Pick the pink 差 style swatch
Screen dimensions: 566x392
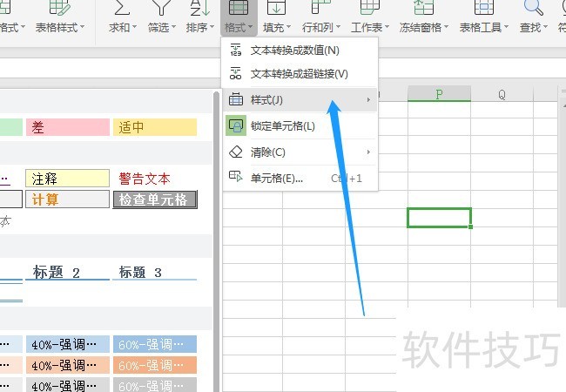coord(68,127)
